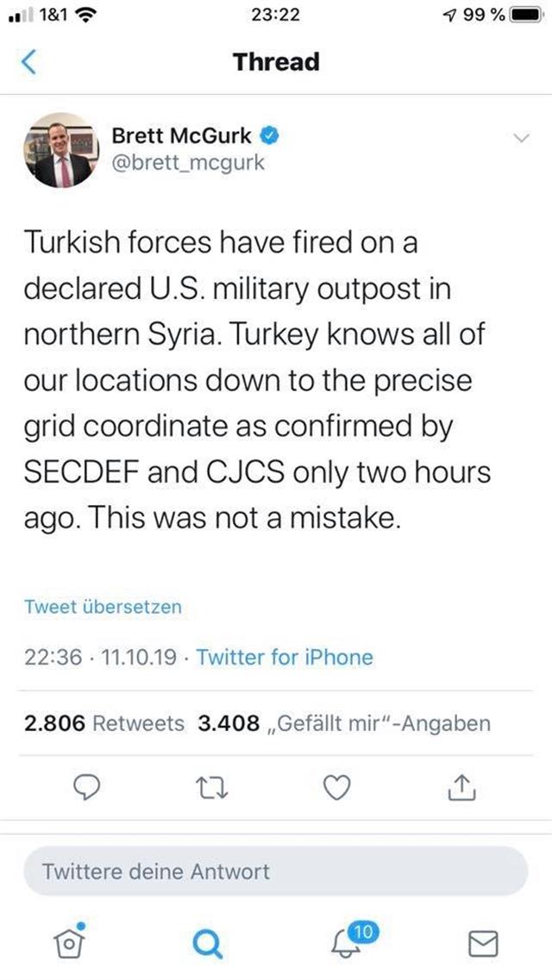Expand the tweet options chevron menu
The width and height of the screenshot is (552, 980).
[x=521, y=138]
